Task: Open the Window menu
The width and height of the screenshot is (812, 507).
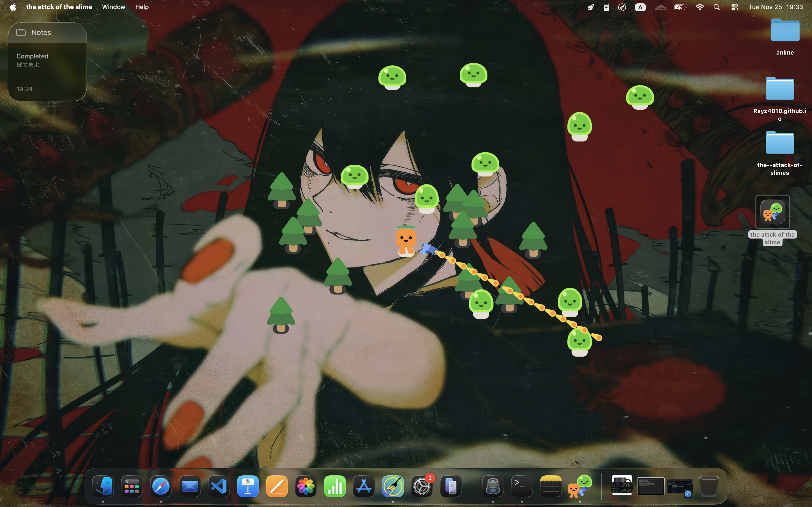Action: (113, 7)
